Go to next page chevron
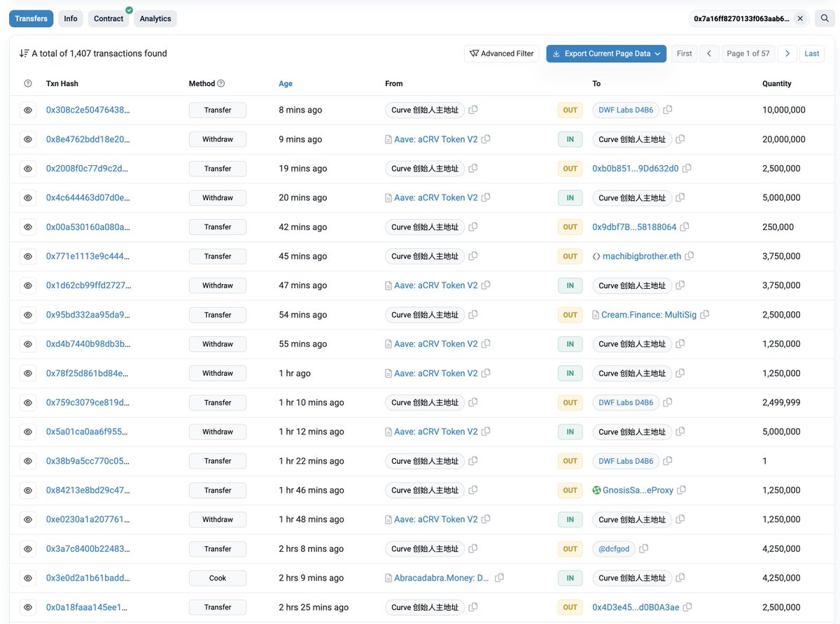The height and width of the screenshot is (624, 840). point(787,53)
